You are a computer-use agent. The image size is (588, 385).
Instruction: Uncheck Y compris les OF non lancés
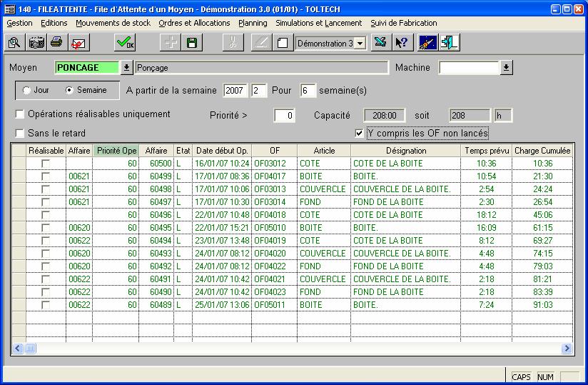click(359, 133)
